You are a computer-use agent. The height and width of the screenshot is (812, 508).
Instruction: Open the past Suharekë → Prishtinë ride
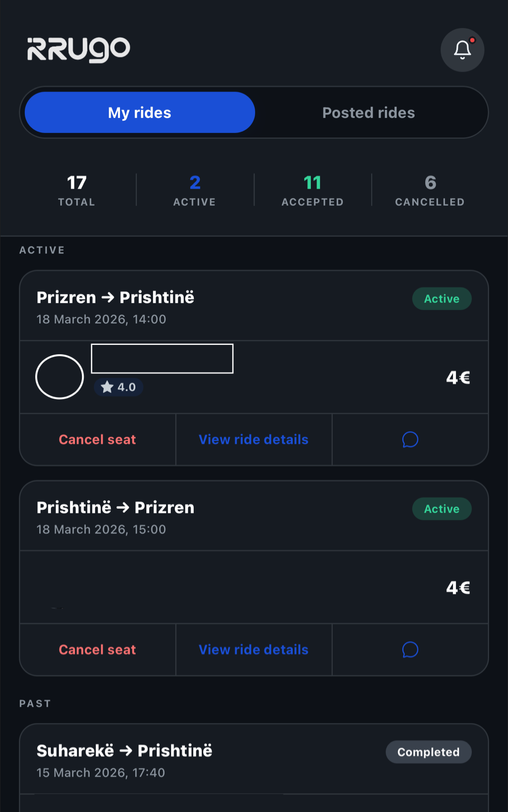pyautogui.click(x=188, y=760)
